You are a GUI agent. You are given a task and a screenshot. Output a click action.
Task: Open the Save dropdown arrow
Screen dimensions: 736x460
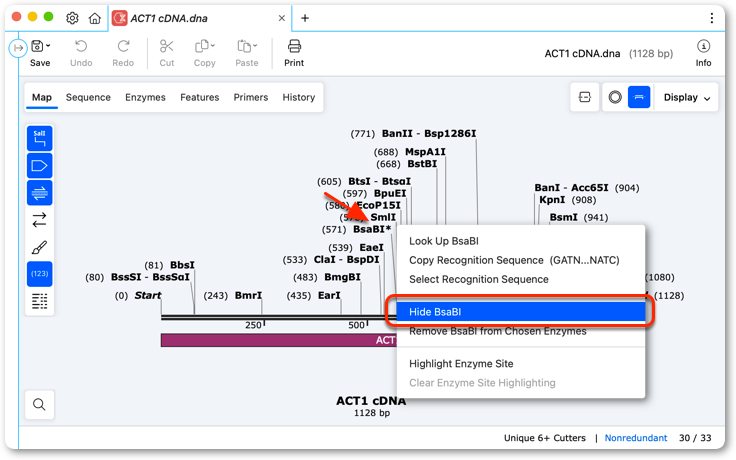click(48, 46)
